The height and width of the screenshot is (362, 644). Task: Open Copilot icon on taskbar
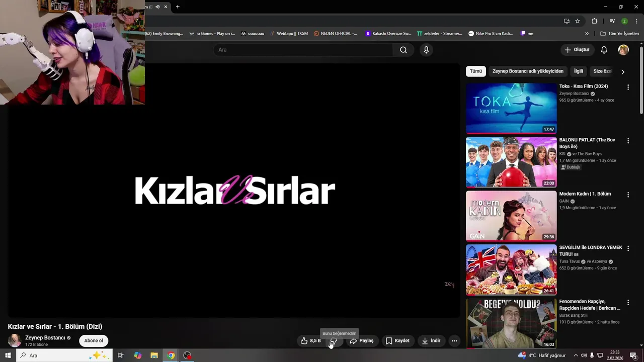[137, 355]
